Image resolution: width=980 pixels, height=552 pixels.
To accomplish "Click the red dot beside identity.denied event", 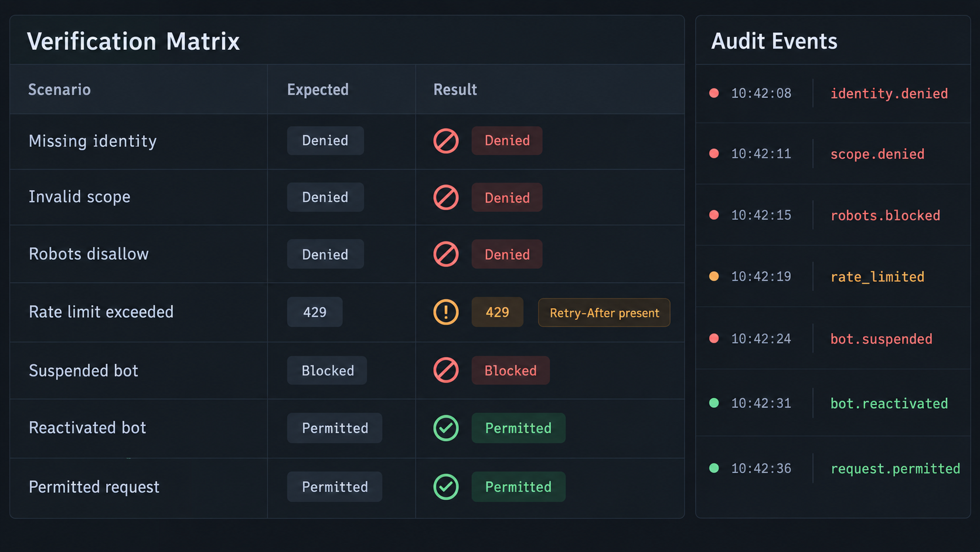I will coord(714,93).
